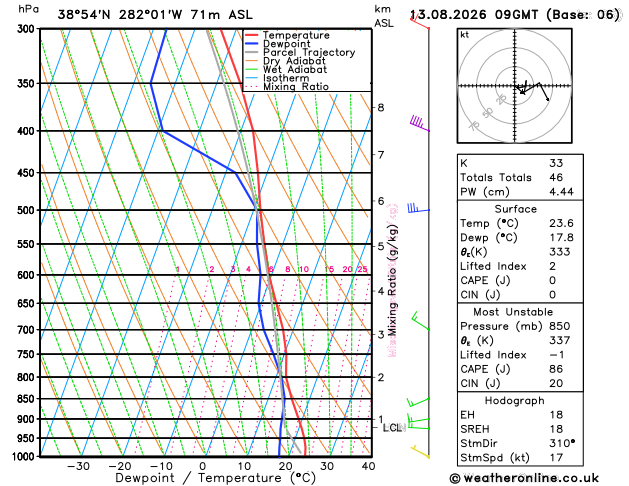This screenshot has width=629, height=486.
Task: Click the surface theta-e value 333
Action: tap(560, 252)
